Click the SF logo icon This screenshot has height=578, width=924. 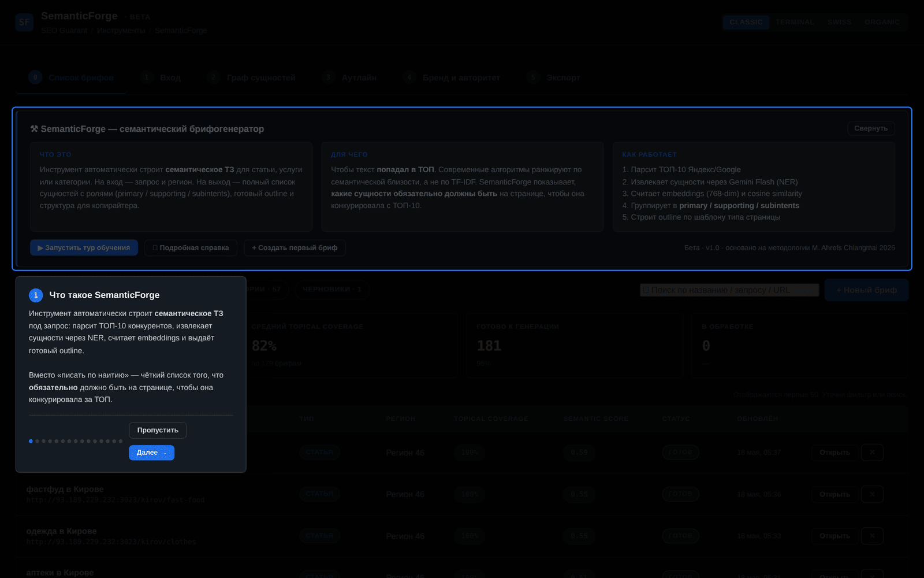click(24, 23)
